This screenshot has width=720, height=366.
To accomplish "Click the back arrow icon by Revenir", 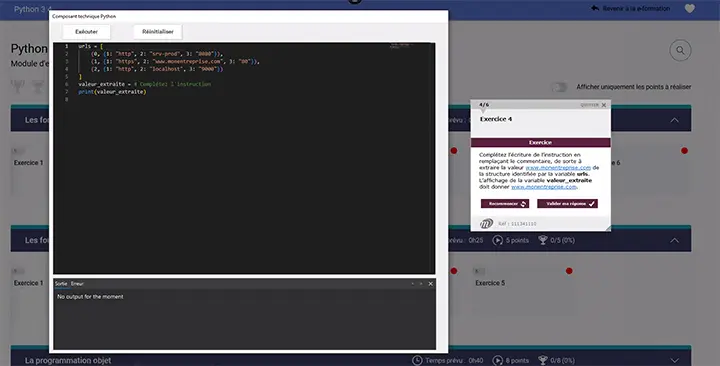I will click(595, 8).
